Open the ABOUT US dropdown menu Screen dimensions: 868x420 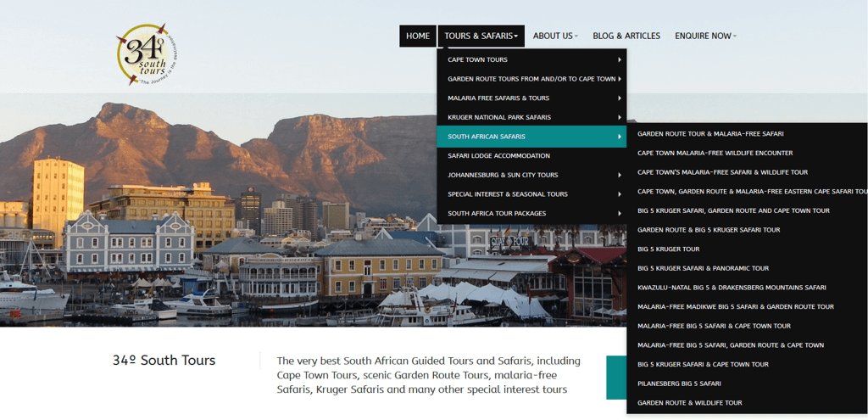(555, 36)
